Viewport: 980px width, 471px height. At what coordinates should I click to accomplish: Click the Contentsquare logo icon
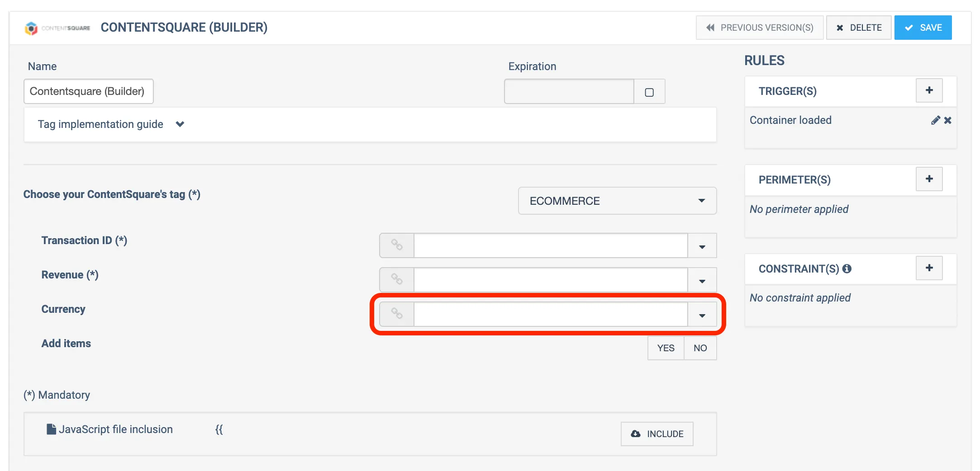[31, 28]
